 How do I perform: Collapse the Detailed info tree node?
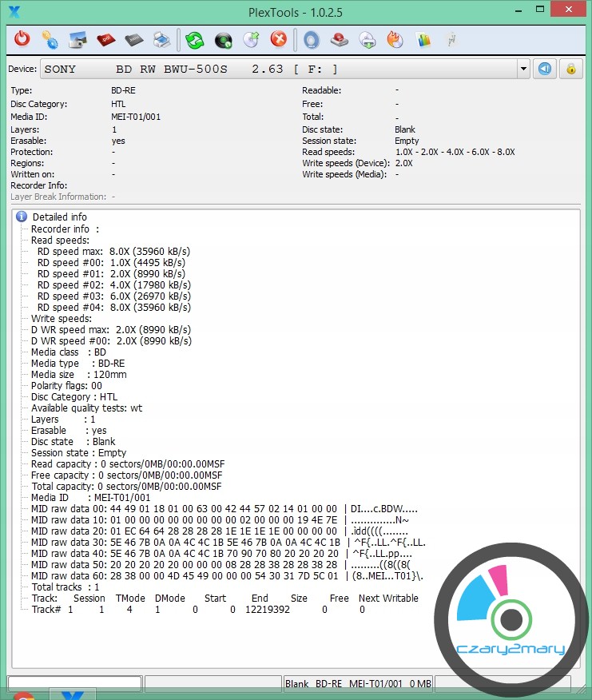22,217
